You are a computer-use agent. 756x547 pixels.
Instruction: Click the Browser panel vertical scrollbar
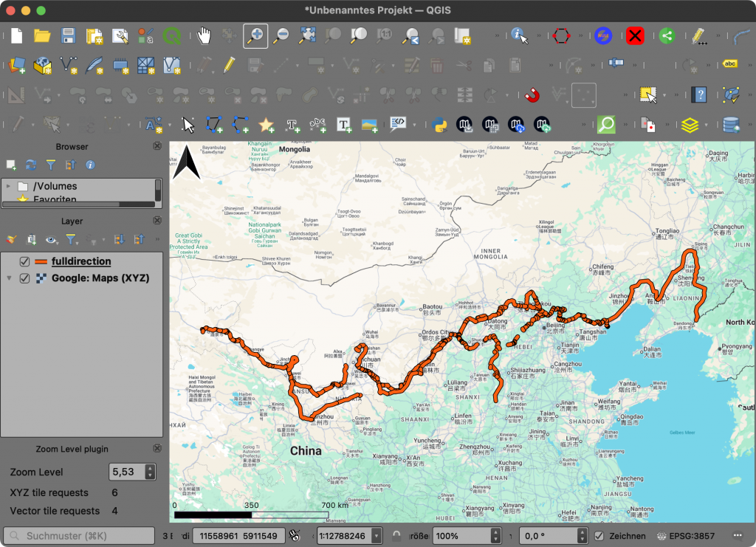158,190
